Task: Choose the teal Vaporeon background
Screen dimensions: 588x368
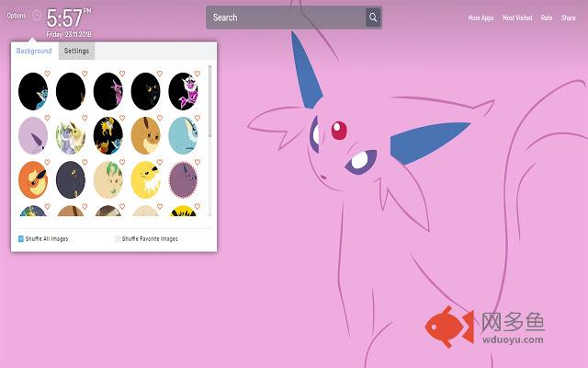Action: click(183, 135)
